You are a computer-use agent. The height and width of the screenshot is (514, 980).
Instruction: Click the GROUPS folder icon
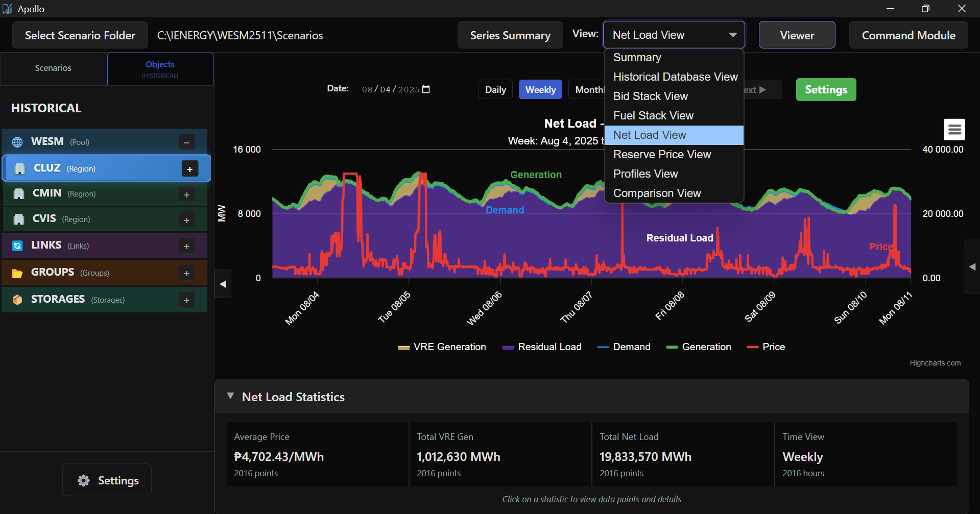click(17, 273)
